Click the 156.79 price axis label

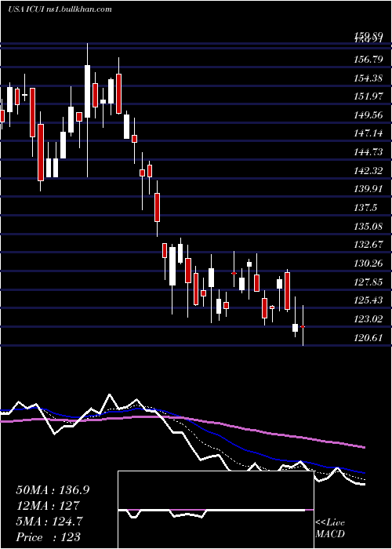click(x=367, y=60)
